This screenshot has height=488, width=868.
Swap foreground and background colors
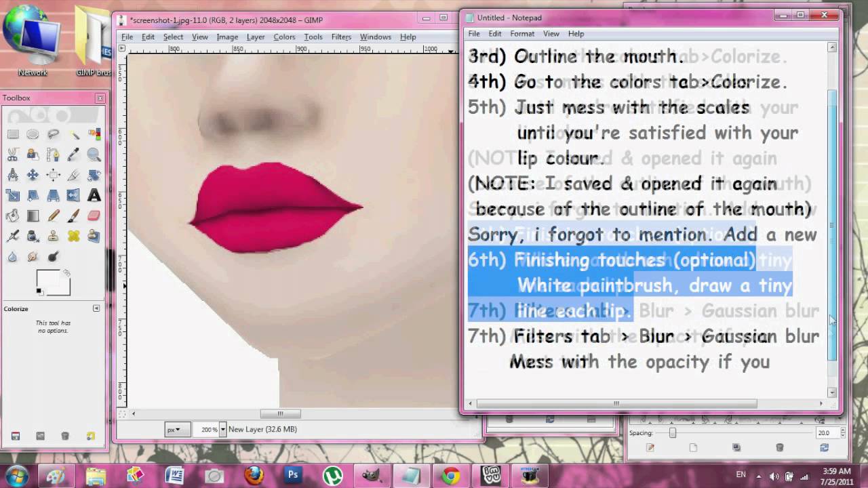coord(66,273)
